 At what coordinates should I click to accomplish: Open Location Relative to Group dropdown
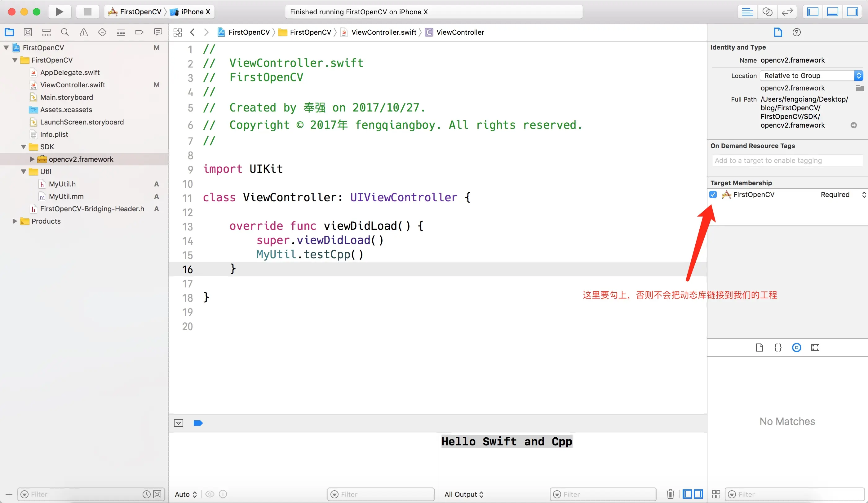[811, 75]
